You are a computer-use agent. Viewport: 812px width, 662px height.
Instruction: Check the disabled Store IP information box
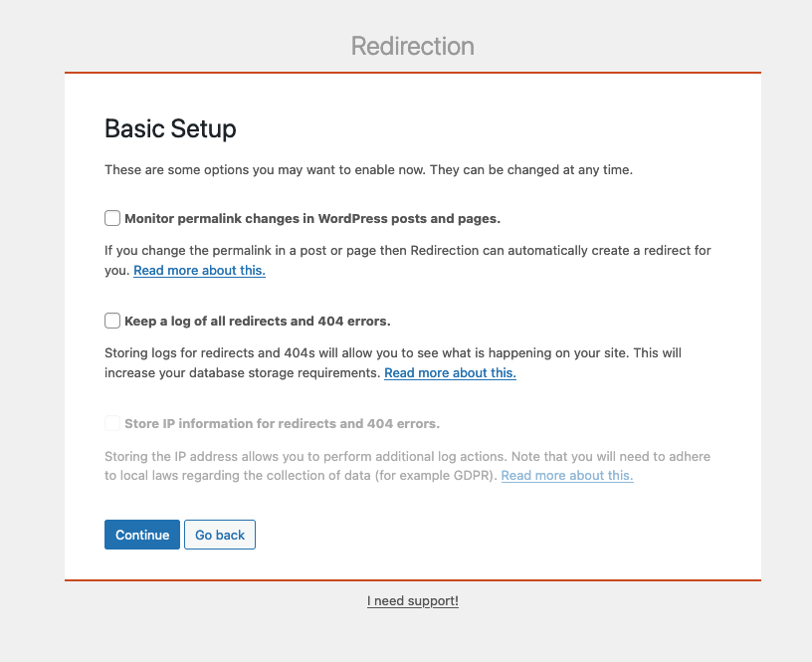click(112, 423)
